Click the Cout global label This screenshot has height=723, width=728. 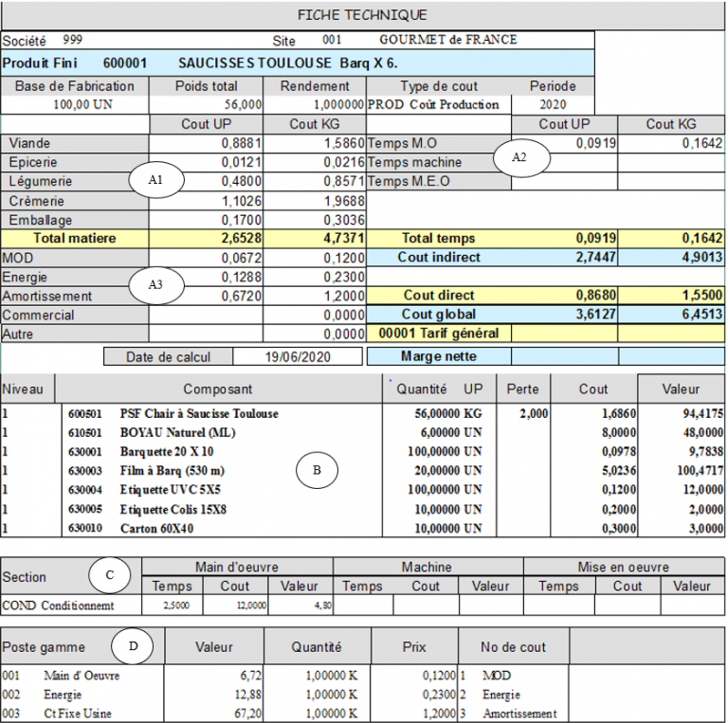[438, 314]
